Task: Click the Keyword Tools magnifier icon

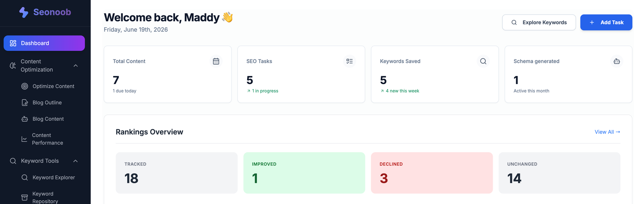Action: (13, 161)
